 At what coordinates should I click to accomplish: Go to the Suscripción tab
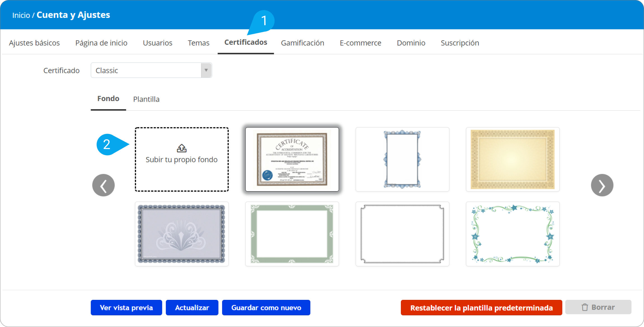[x=460, y=43]
